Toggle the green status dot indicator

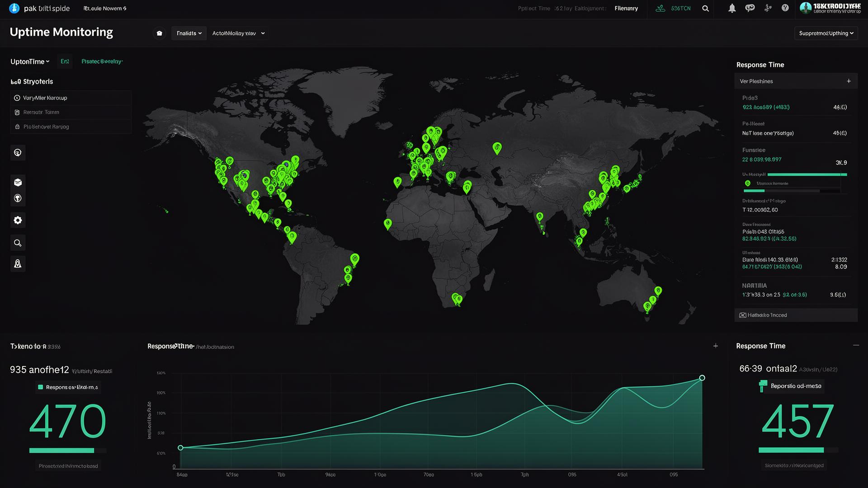(x=747, y=183)
